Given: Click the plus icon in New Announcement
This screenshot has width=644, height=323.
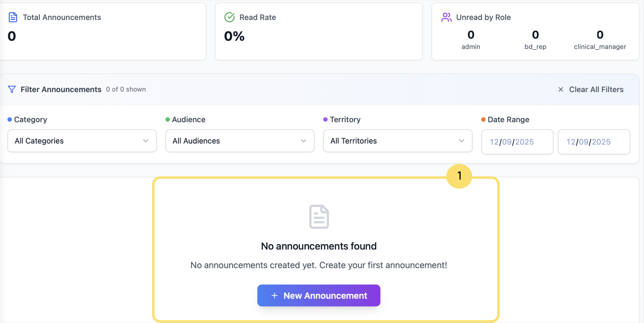Looking at the screenshot, I should tap(274, 295).
